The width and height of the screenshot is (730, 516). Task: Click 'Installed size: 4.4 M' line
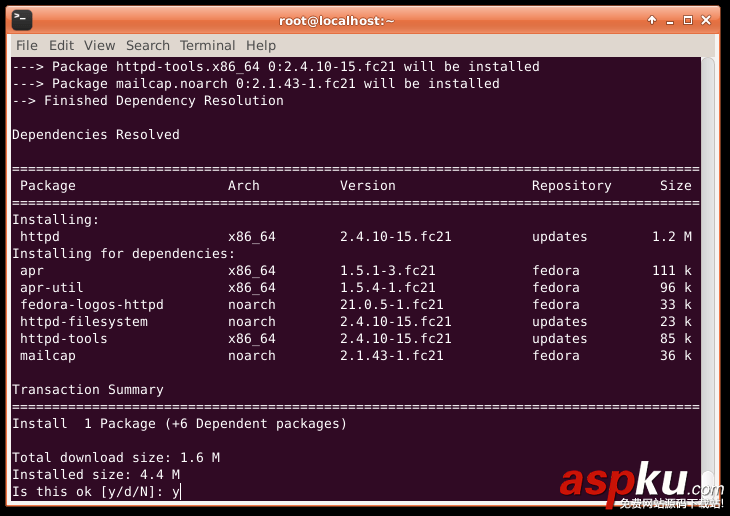click(x=96, y=475)
